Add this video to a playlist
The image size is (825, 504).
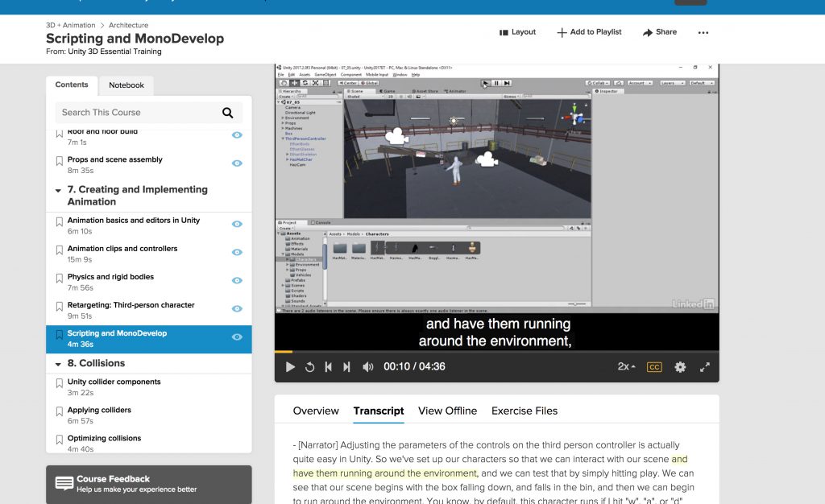tap(589, 32)
